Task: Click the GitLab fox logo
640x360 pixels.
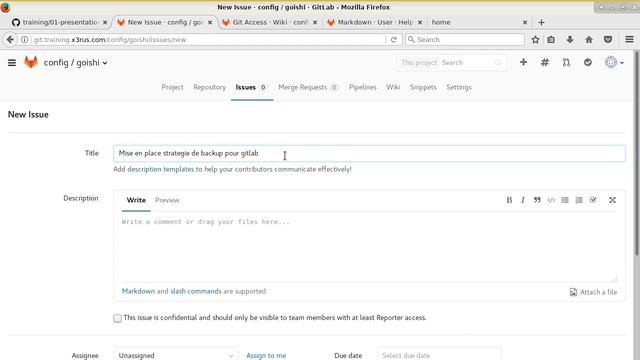Action: (x=31, y=62)
